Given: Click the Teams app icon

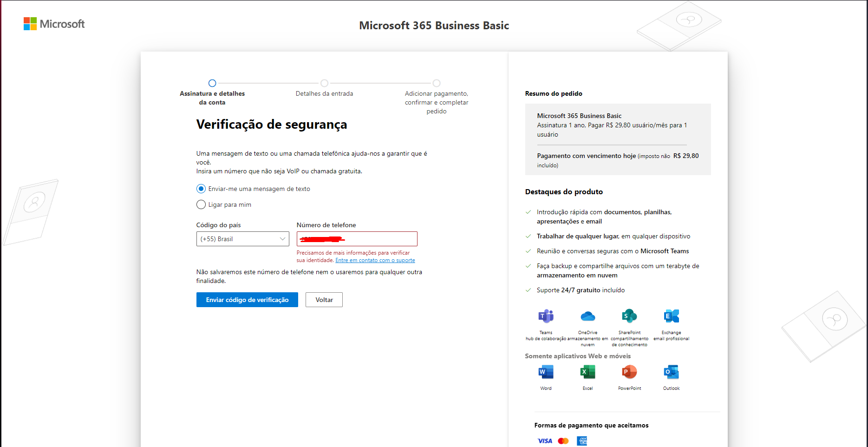Looking at the screenshot, I should (546, 316).
